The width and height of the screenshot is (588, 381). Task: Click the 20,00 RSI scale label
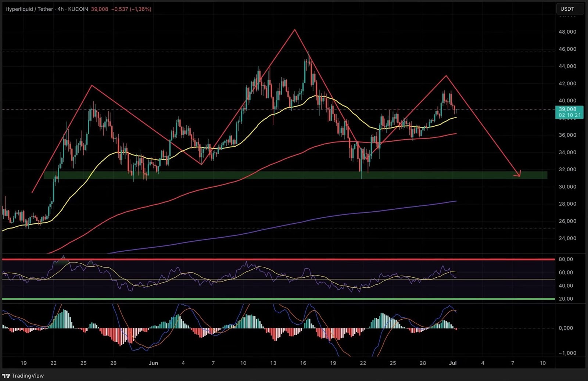point(566,299)
